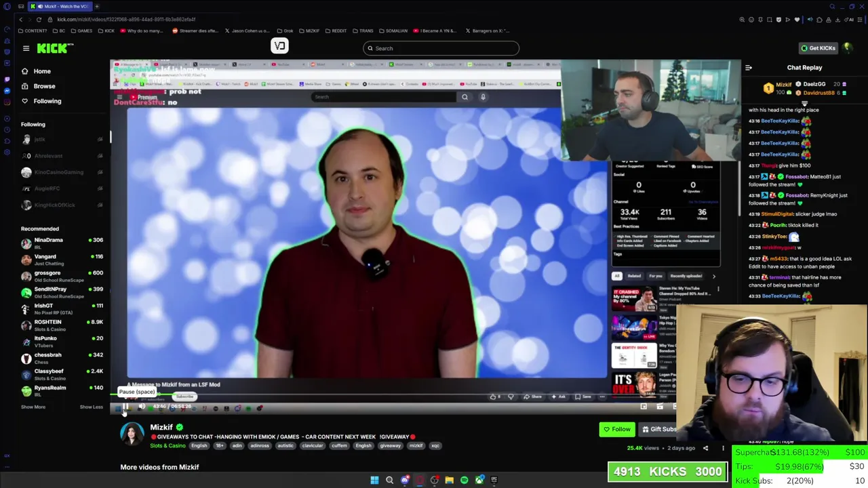Select the cuffem tag
Image resolution: width=868 pixels, height=488 pixels.
[x=339, y=445]
